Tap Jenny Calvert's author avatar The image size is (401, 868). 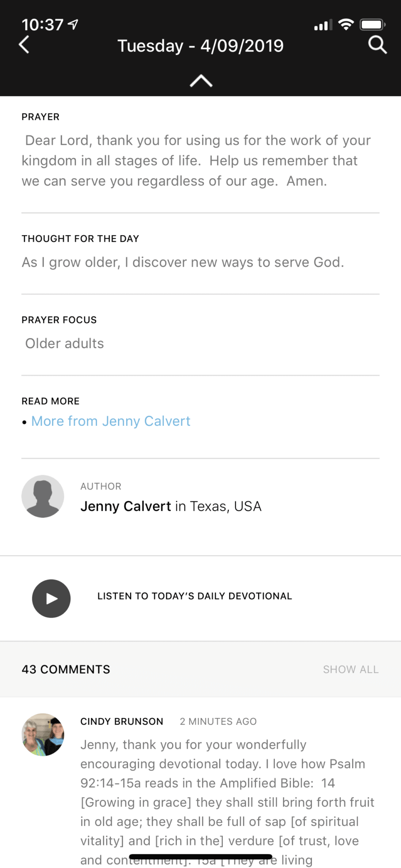click(x=42, y=496)
